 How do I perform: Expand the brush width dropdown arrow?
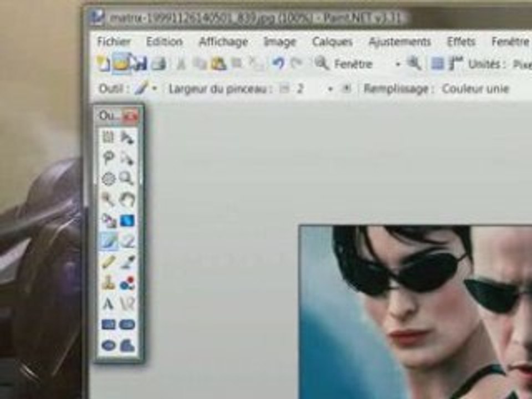coord(330,89)
